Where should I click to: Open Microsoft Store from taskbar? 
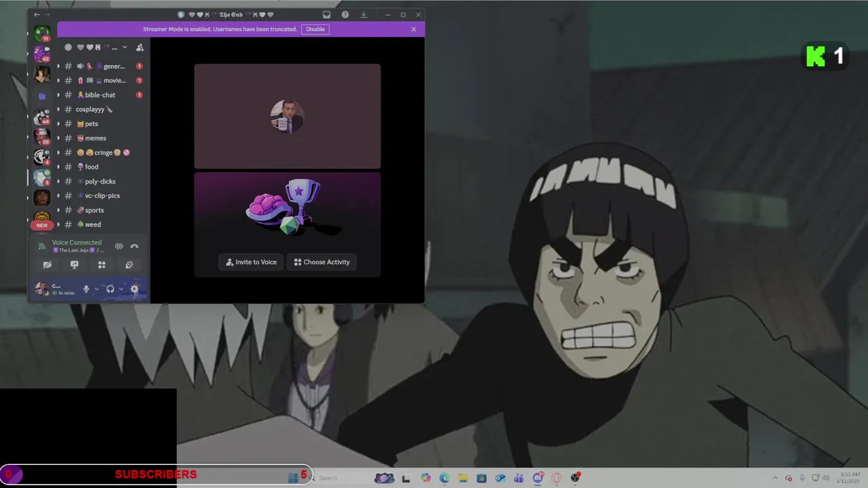tap(481, 478)
